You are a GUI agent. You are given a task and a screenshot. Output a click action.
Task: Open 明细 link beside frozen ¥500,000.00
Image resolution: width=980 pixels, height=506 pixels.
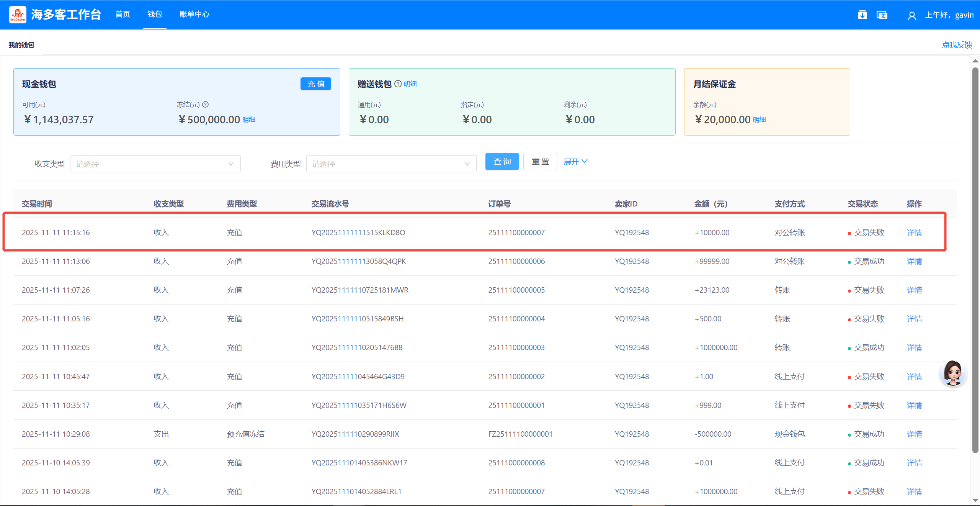coord(249,120)
